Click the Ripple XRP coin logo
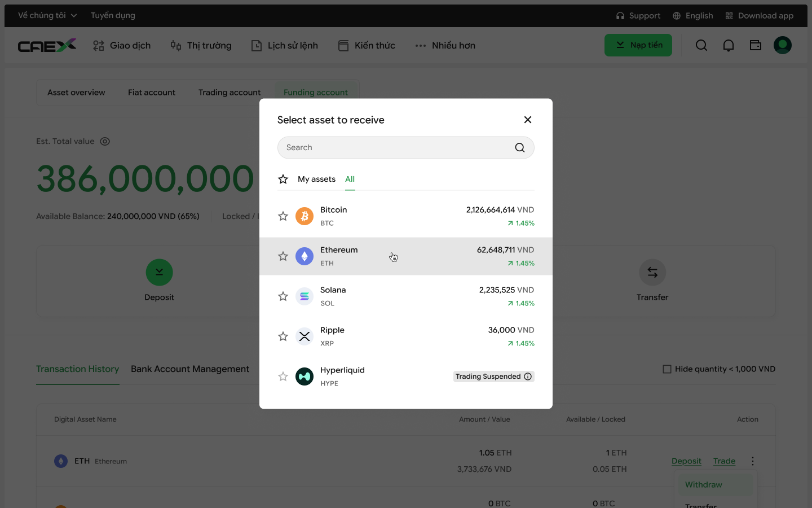812x508 pixels. tap(304, 336)
